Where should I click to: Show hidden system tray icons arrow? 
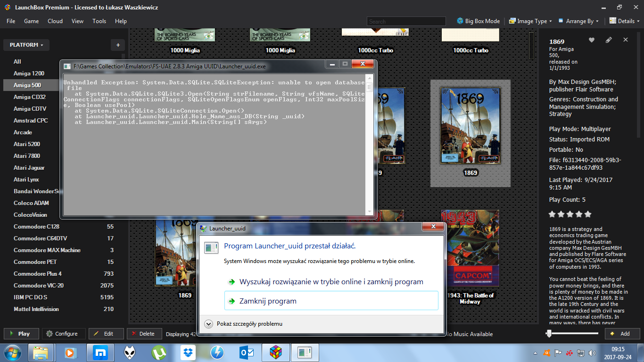click(536, 353)
